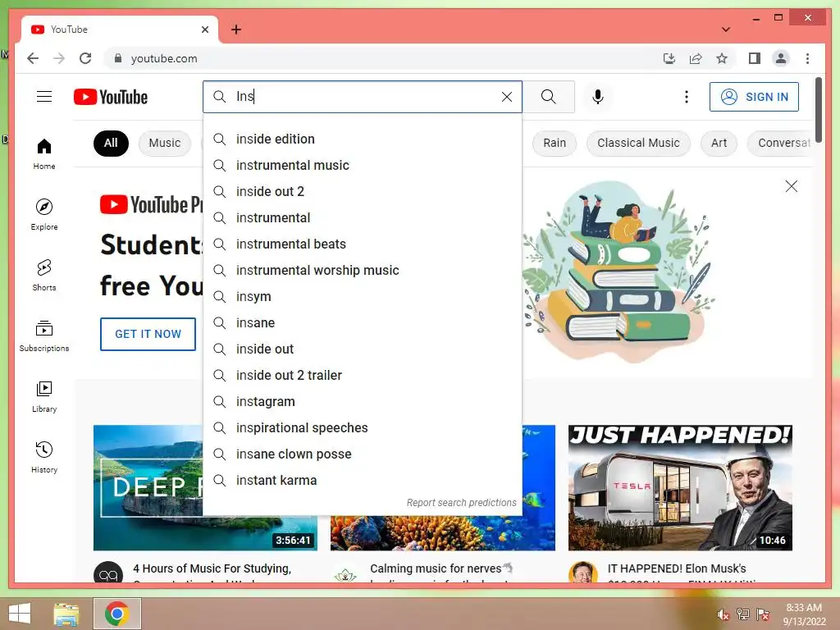Share this page icon

click(x=696, y=58)
